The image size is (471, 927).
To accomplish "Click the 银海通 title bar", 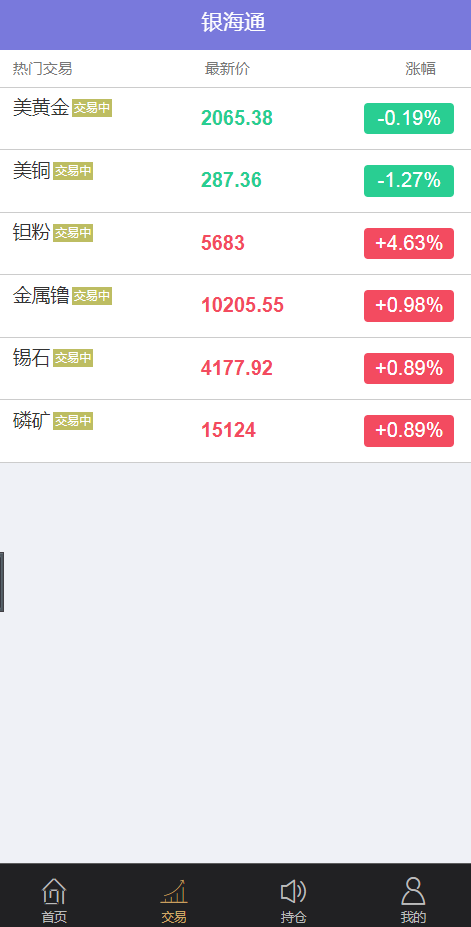I will click(x=235, y=24).
